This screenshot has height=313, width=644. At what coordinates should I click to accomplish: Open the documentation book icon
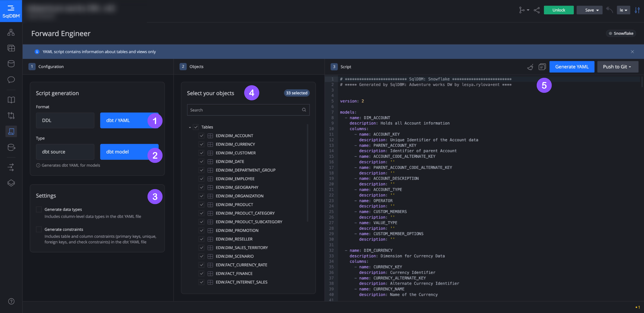click(x=11, y=100)
